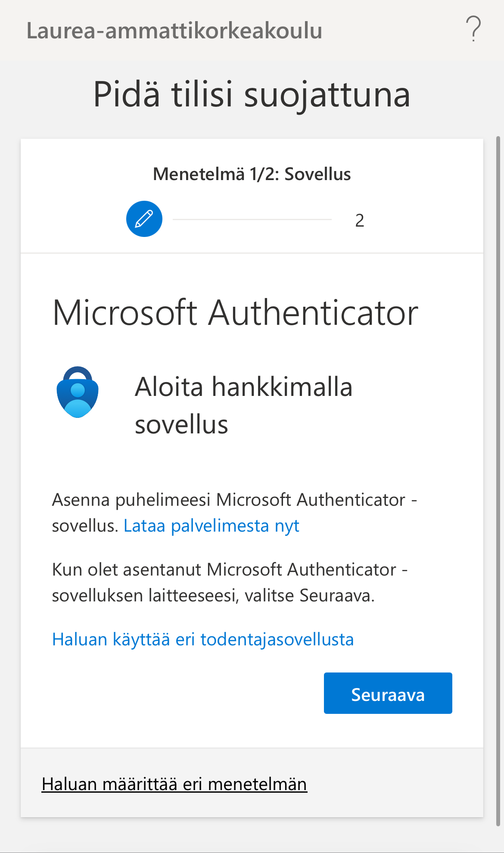Choose "Haluan käyttää eri todentajasovellusta" link
The image size is (504, 853).
pos(202,639)
